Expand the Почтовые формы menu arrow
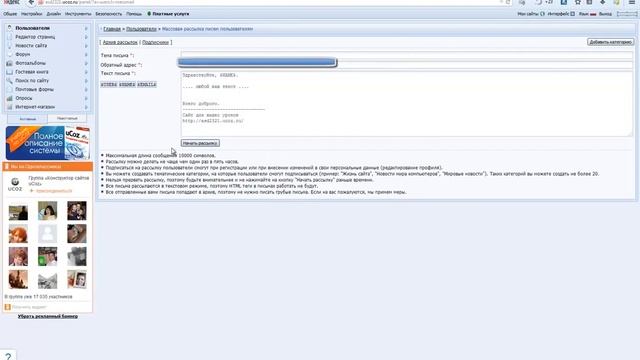 [86, 89]
